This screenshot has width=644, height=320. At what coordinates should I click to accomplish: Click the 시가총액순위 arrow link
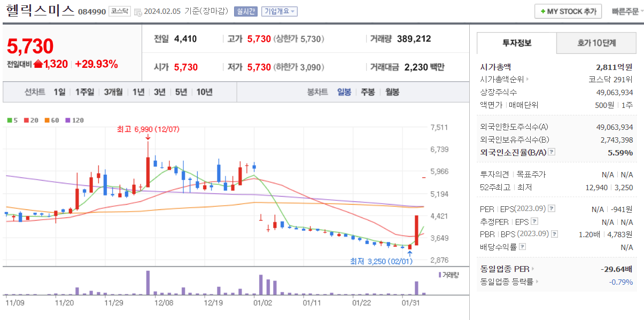pos(505,80)
